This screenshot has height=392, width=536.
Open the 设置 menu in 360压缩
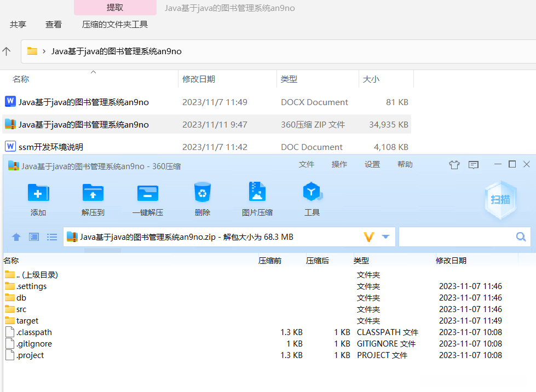(x=372, y=164)
